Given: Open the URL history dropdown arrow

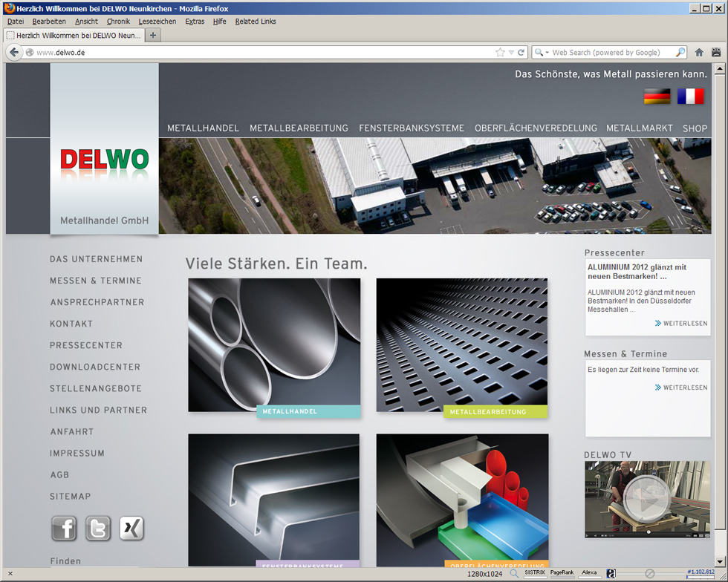Looking at the screenshot, I should [511, 53].
